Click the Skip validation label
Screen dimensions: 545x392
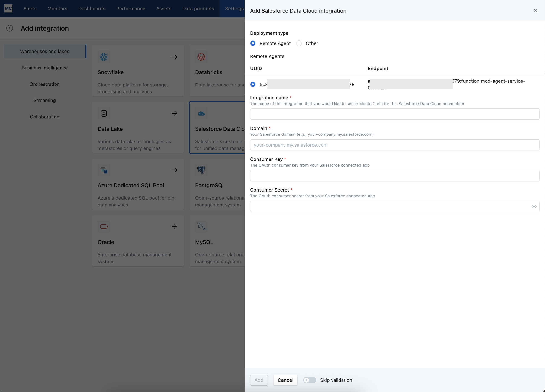coord(336,380)
